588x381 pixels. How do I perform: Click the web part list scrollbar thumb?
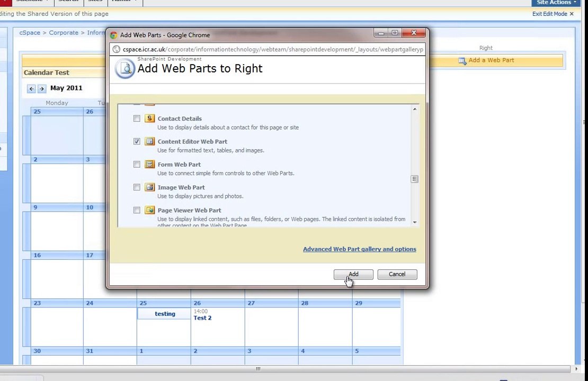pyautogui.click(x=414, y=179)
